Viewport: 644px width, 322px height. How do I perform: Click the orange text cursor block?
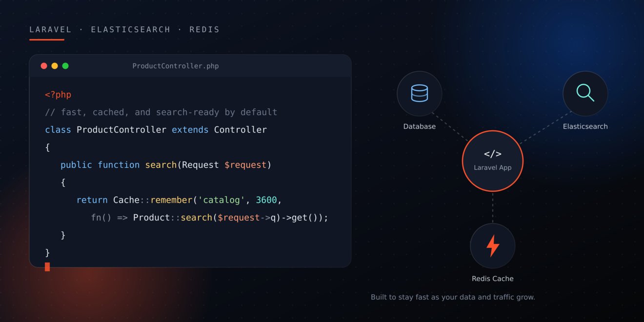pos(47,266)
